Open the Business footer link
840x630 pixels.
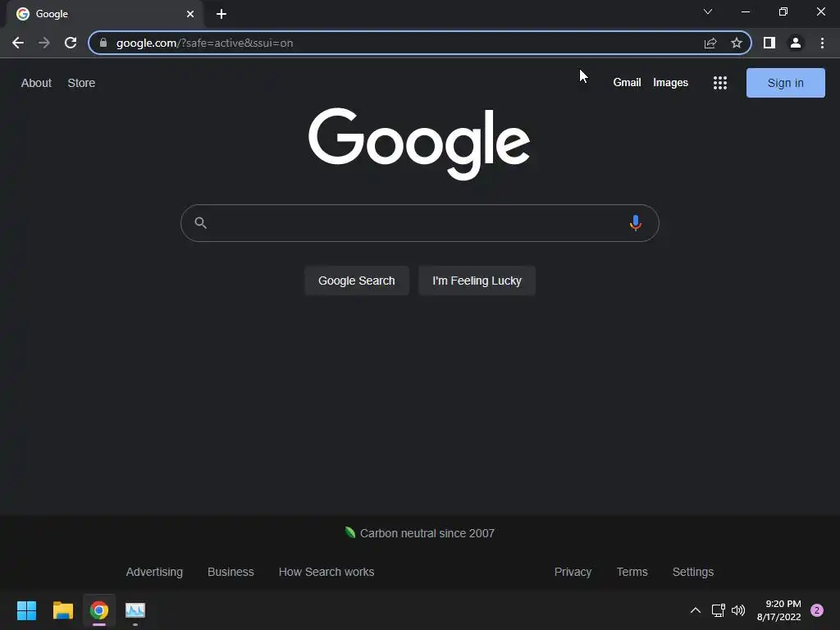click(231, 572)
